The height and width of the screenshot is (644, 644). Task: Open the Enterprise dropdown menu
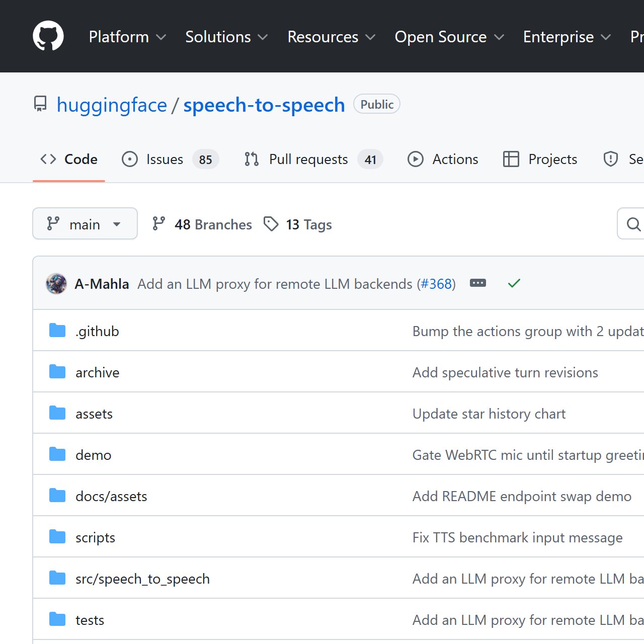pos(567,37)
